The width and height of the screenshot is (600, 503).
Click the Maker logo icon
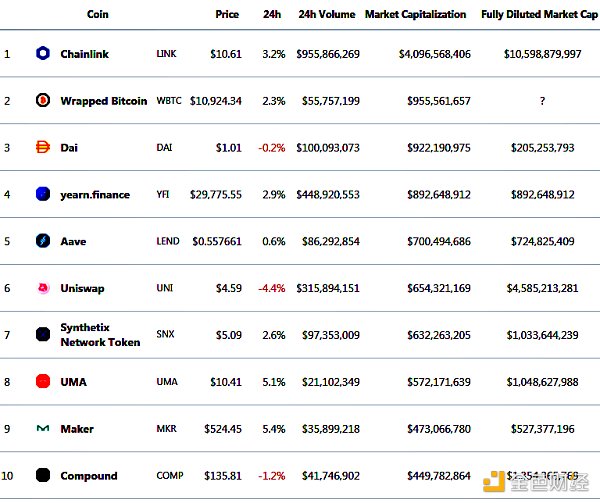(x=43, y=428)
